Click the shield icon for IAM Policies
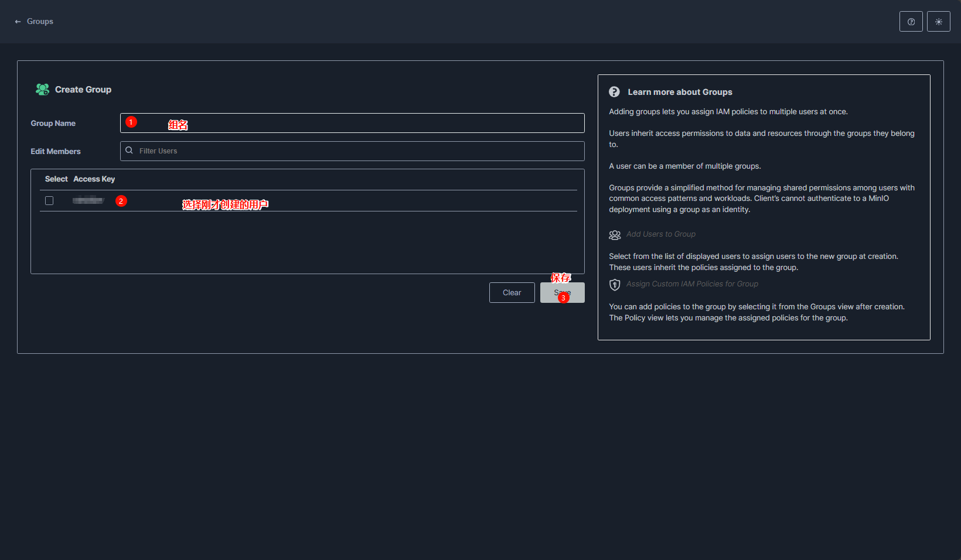Viewport: 961px width, 560px height. point(615,285)
